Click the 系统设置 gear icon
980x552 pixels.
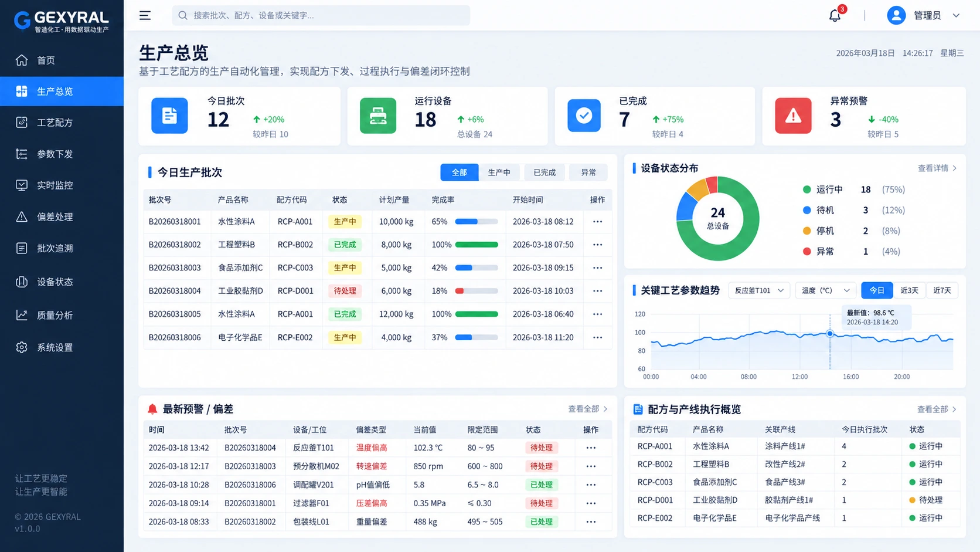(22, 347)
